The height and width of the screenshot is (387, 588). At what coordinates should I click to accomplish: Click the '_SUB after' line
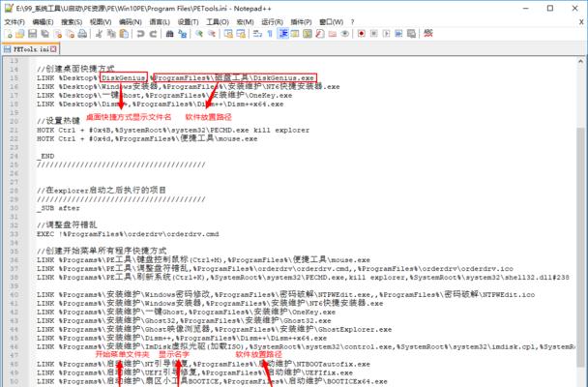click(58, 208)
